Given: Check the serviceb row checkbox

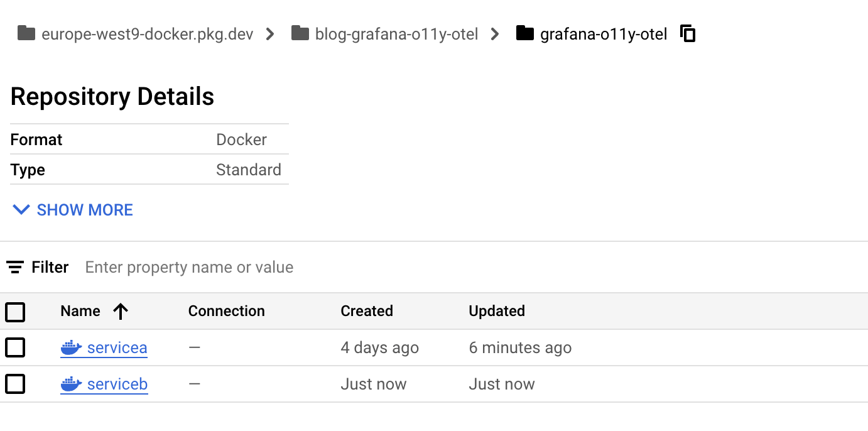Looking at the screenshot, I should click(x=15, y=384).
